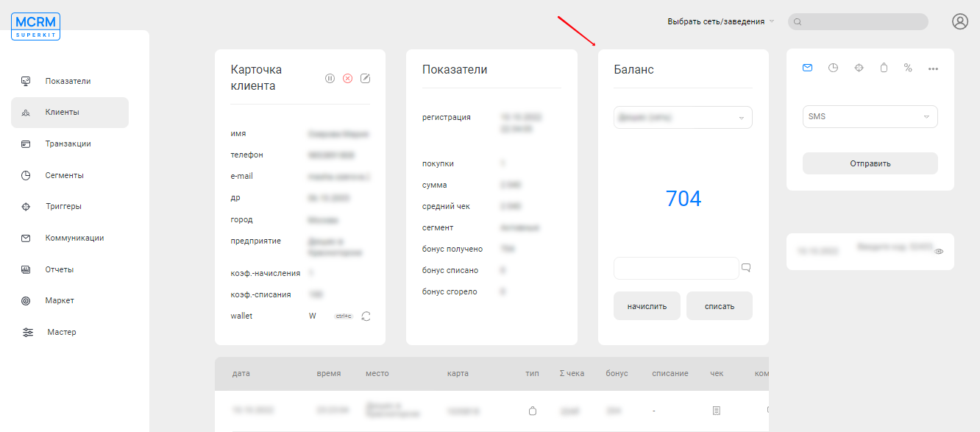Click the Клиенты sidebar people icon
Viewport: 980px width, 432px height.
pos(26,113)
